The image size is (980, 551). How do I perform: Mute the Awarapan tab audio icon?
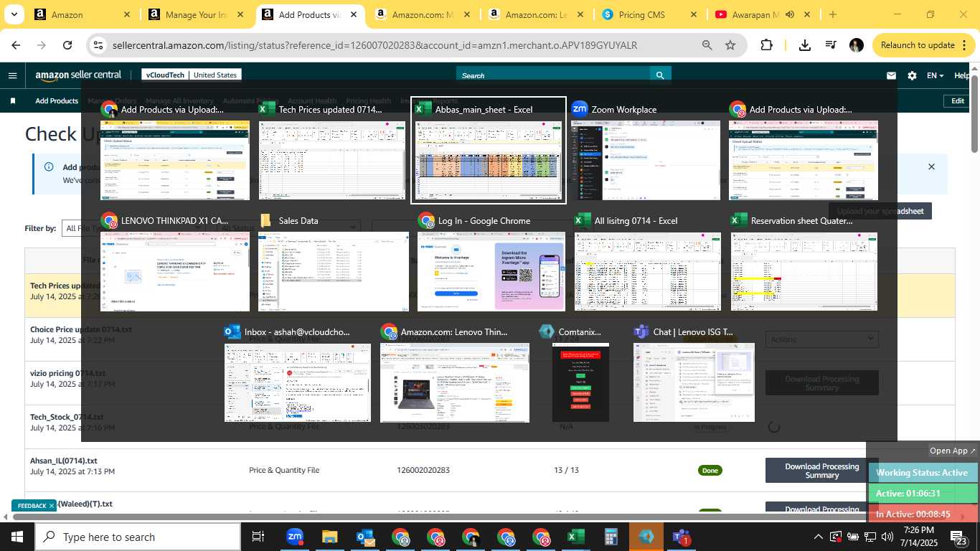791,14
